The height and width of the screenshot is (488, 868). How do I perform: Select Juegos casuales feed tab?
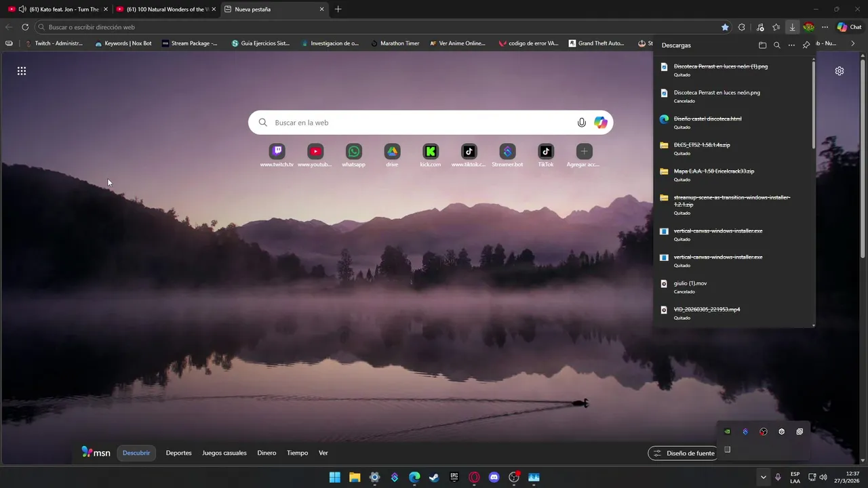pyautogui.click(x=224, y=453)
